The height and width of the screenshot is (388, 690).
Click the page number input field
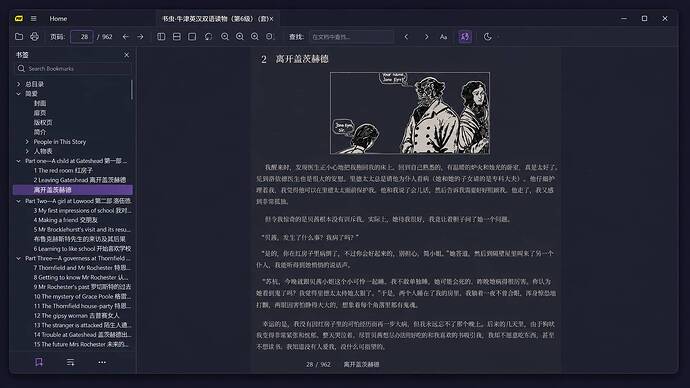pyautogui.click(x=82, y=37)
